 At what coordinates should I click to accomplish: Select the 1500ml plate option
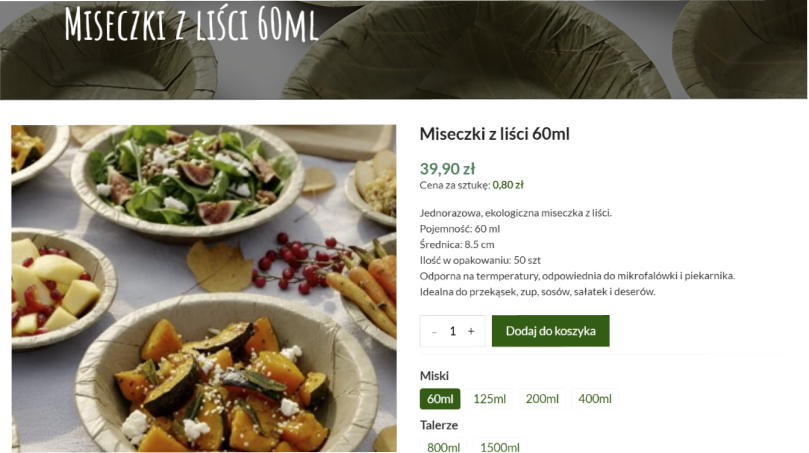pos(500,447)
